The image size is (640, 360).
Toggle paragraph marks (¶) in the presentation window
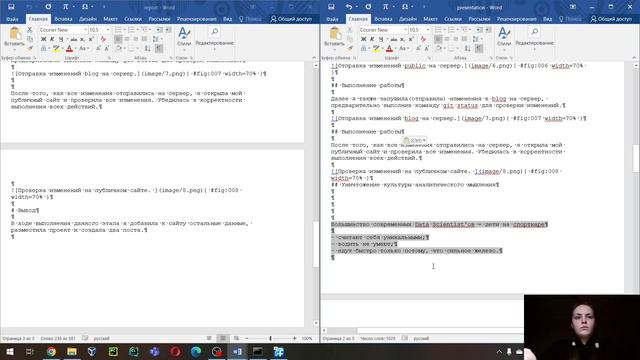[479, 49]
